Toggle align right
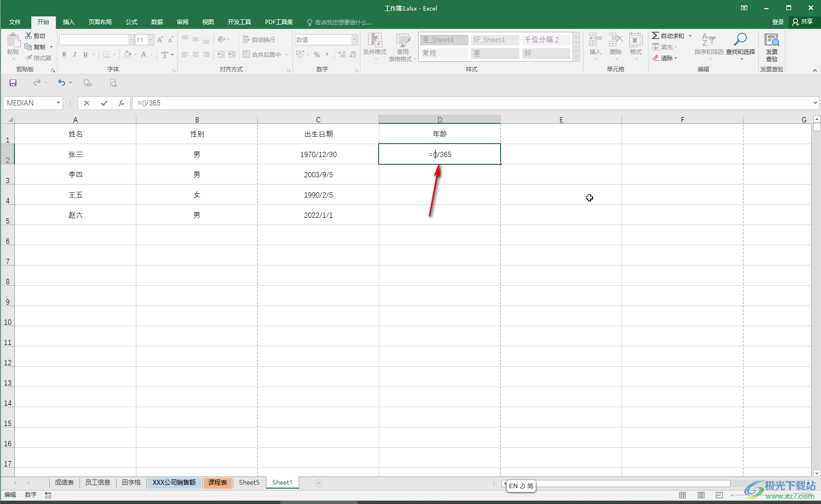The height and width of the screenshot is (504, 821). [206, 54]
